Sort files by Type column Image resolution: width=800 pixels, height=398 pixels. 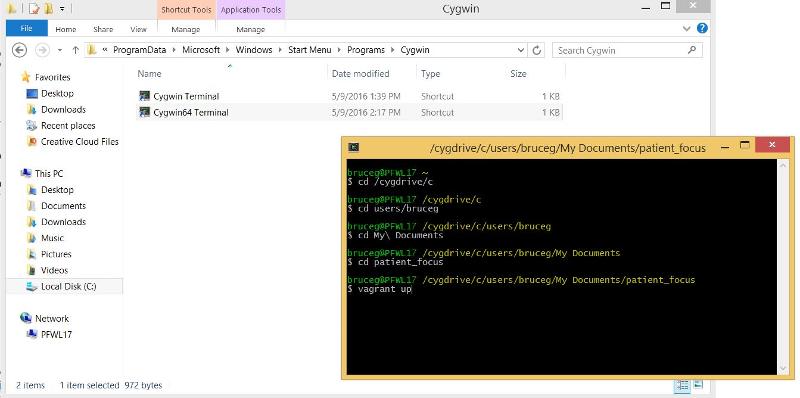431,74
